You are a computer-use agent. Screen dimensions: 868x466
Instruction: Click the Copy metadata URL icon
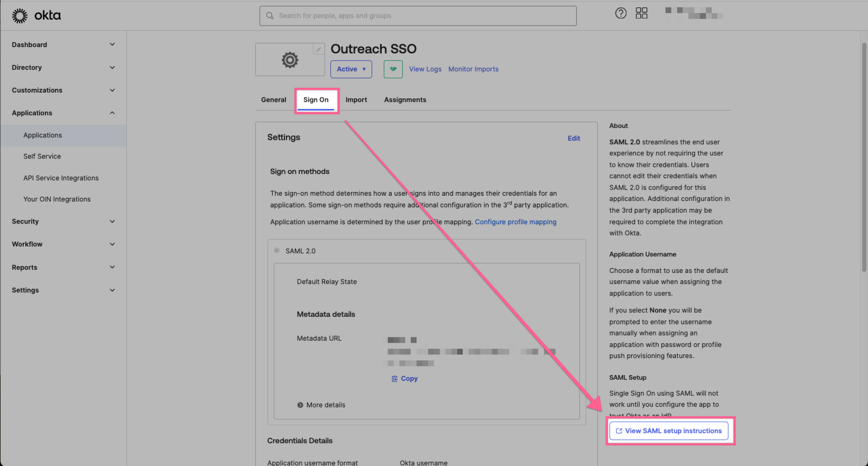click(x=394, y=379)
